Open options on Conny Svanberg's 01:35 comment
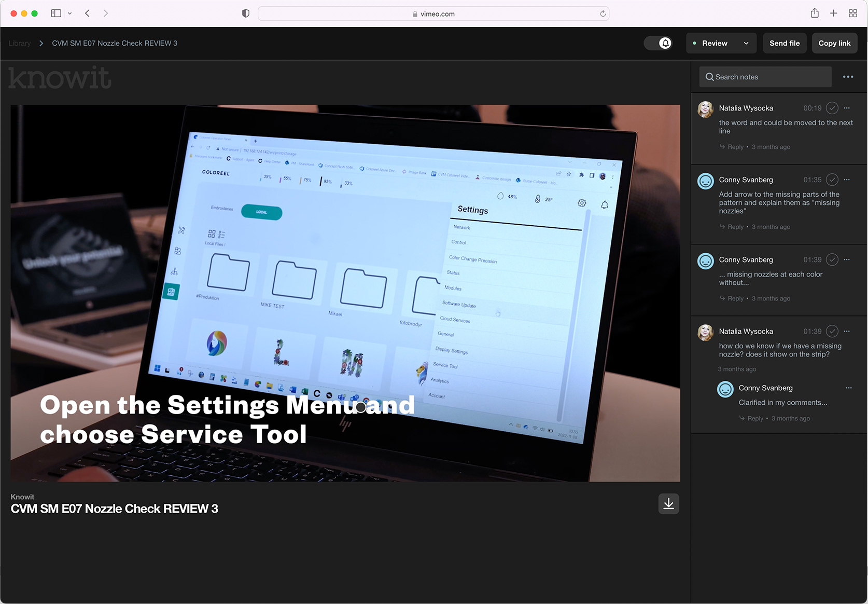Screen dimensions: 868x604 click(847, 180)
